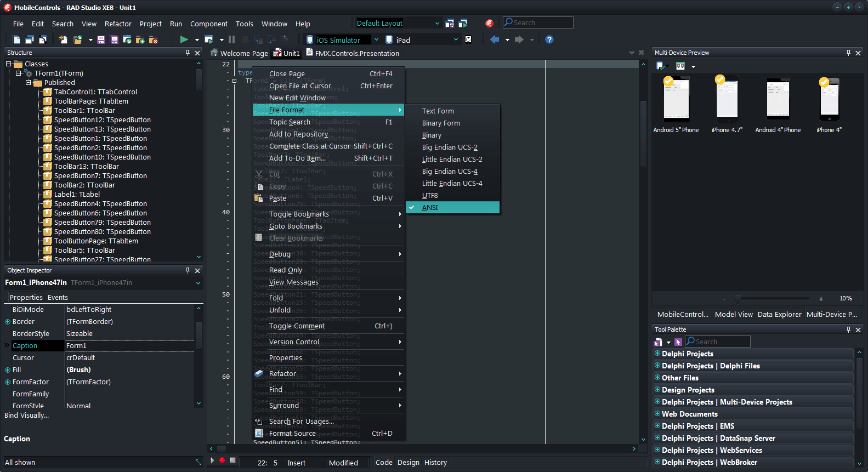Click the preview layout grid icon

click(680, 66)
